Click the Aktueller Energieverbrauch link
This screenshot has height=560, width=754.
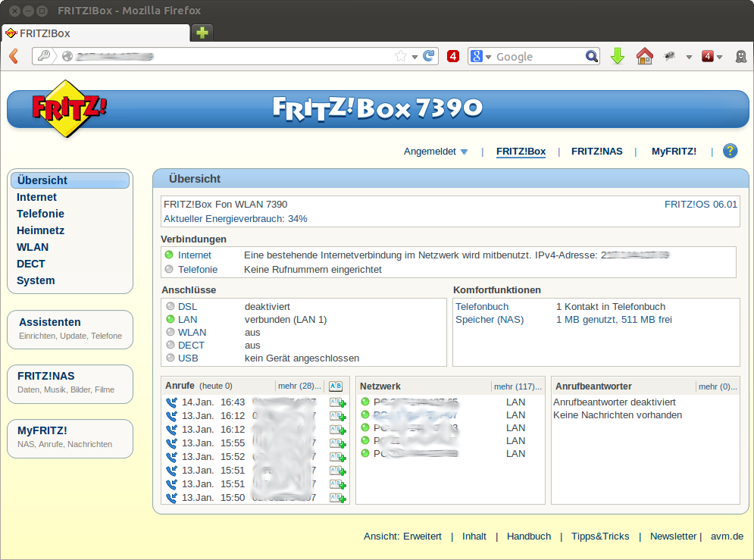(235, 219)
